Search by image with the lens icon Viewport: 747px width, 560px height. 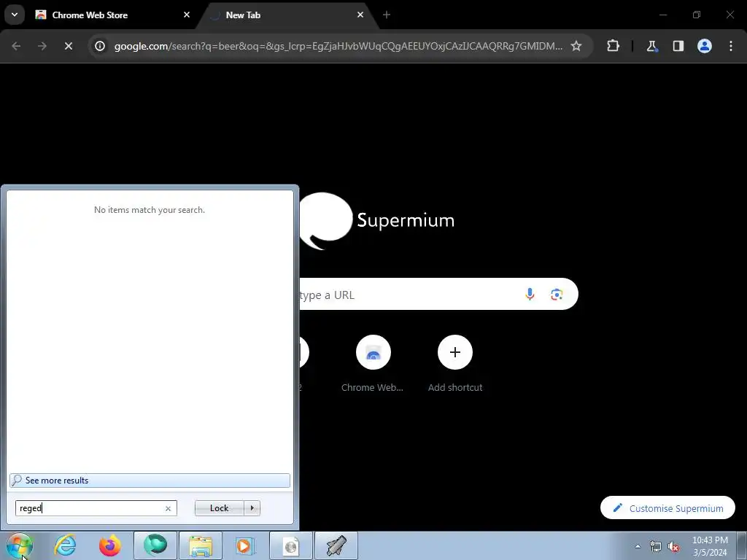[557, 295]
